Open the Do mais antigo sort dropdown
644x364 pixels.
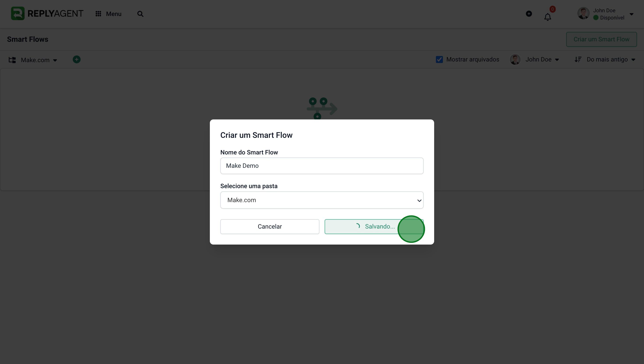pos(611,59)
